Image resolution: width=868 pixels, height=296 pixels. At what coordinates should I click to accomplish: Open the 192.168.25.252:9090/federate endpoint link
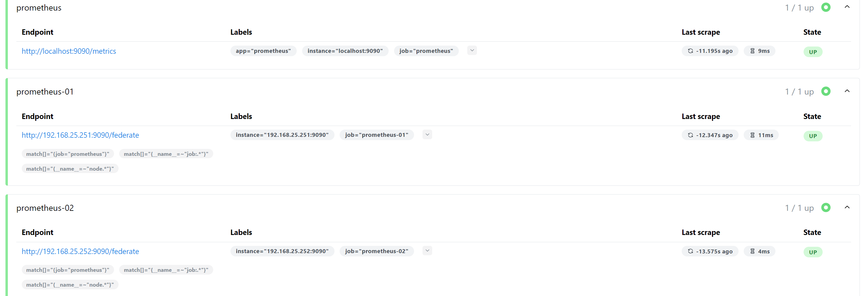[80, 251]
